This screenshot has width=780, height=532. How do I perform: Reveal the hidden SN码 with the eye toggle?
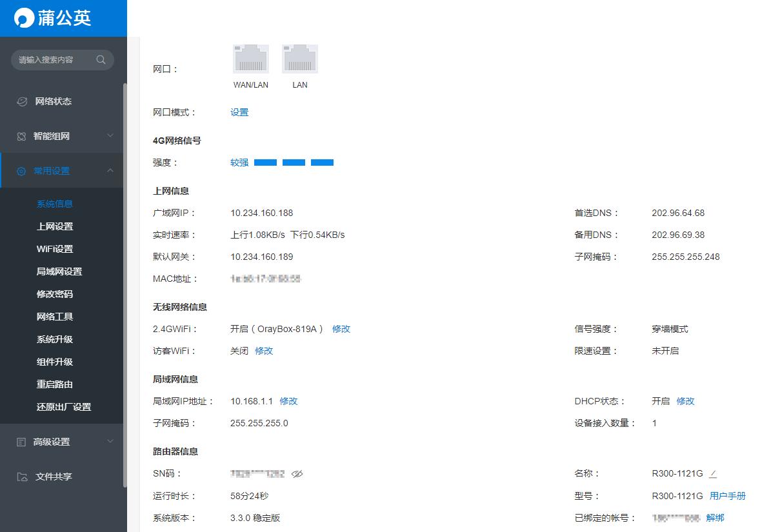[297, 473]
